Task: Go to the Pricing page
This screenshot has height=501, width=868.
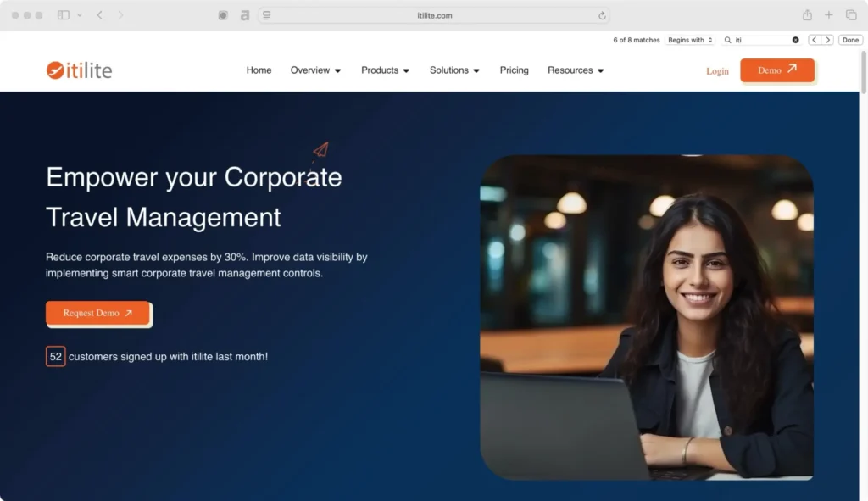Action: point(514,70)
